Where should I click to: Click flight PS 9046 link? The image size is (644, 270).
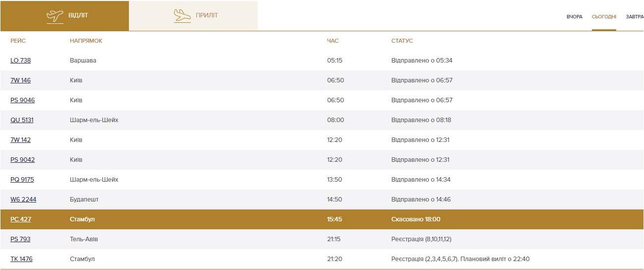coord(22,100)
